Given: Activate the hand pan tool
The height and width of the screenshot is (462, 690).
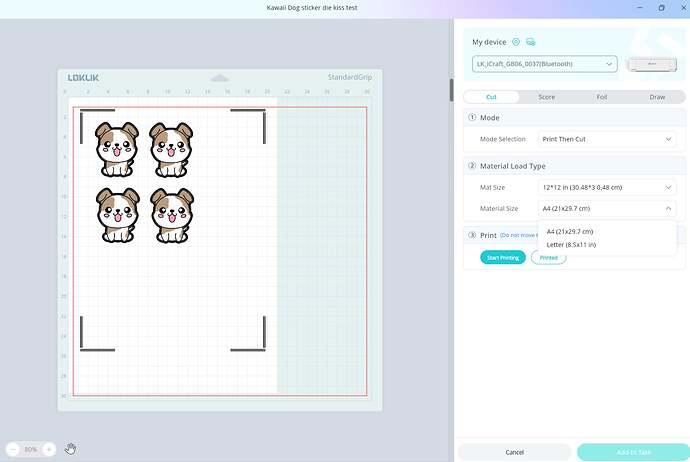Looking at the screenshot, I should pyautogui.click(x=72, y=449).
